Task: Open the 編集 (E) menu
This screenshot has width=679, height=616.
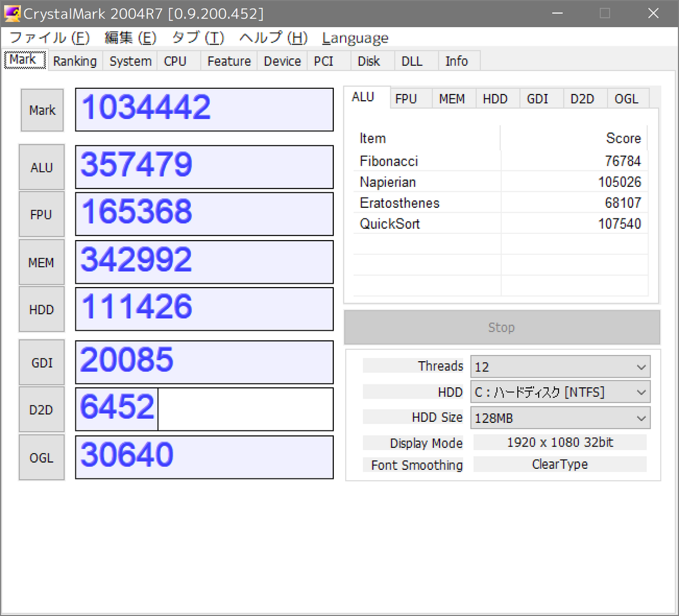Action: pyautogui.click(x=130, y=38)
